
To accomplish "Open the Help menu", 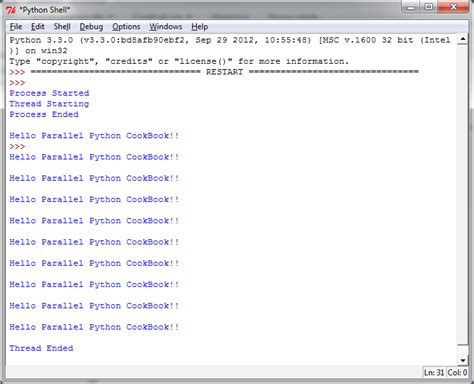I will click(200, 27).
